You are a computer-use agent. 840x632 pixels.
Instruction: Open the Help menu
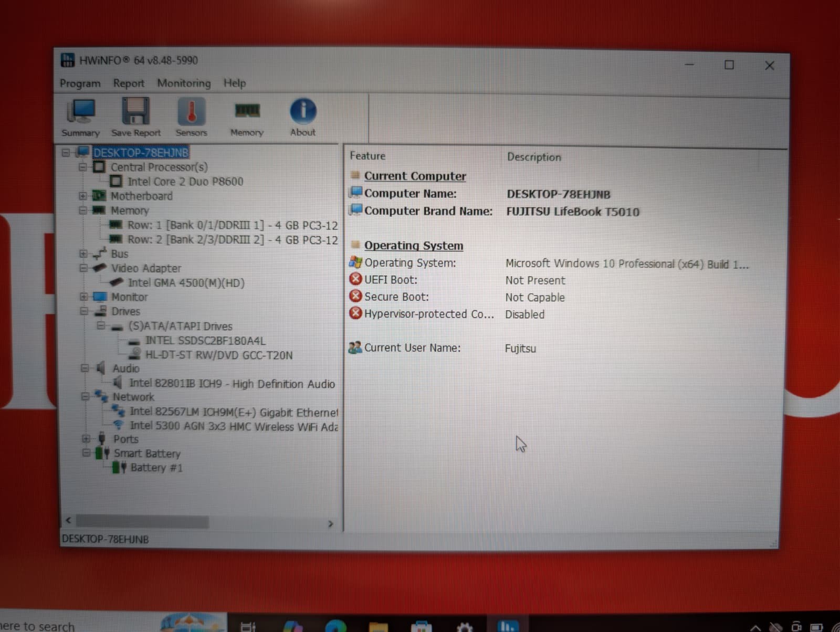pos(235,83)
